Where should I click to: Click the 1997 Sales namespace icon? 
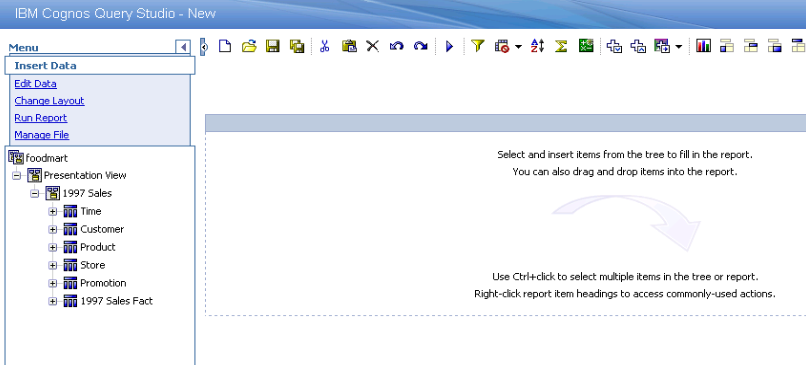point(52,193)
